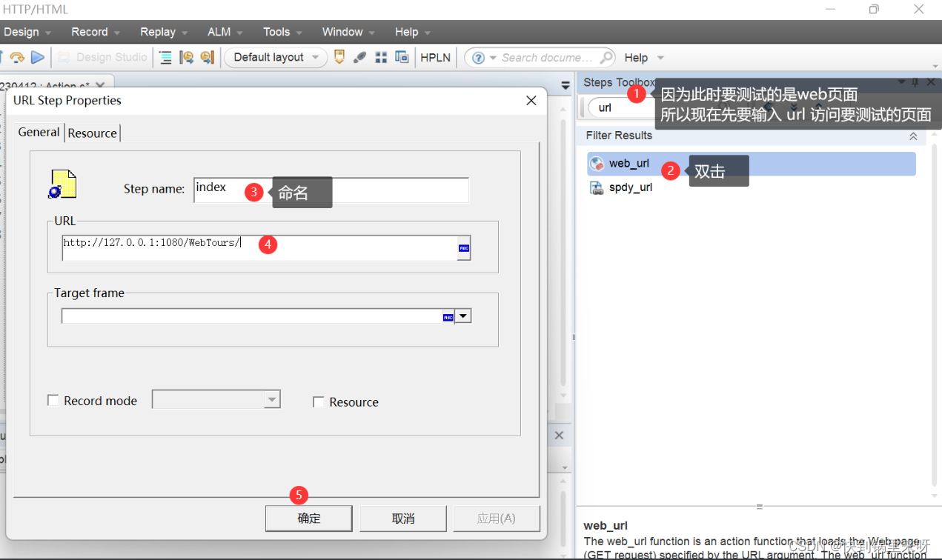
Task: Click the Steps Toolbox url filter box
Action: [621, 107]
